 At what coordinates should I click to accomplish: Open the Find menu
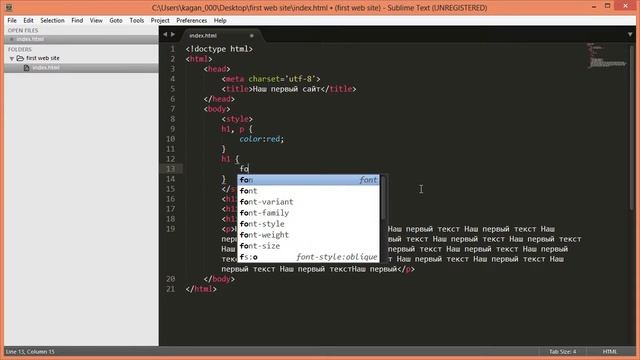coord(77,20)
